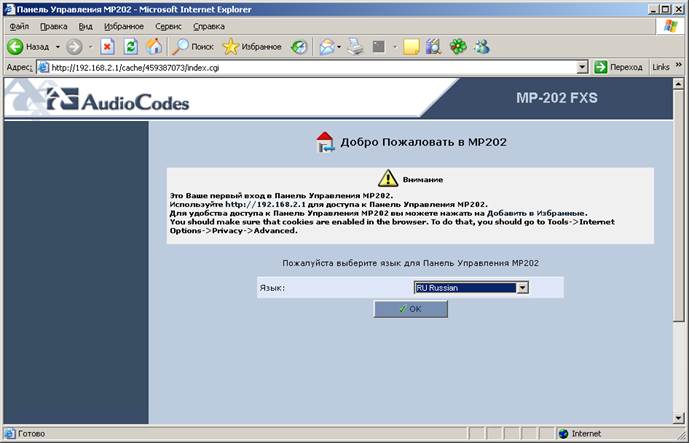Click the home icon beside Добро Пожаловать
689x443 pixels.
click(x=325, y=142)
